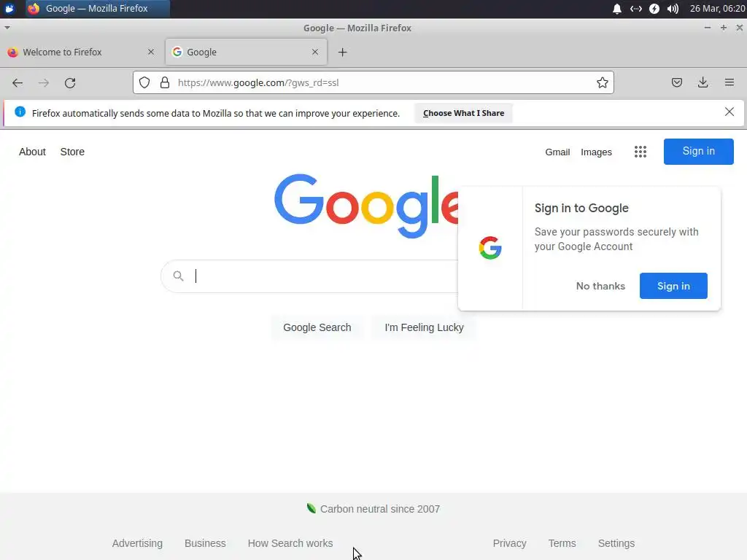Click the forward navigation arrow

(44, 83)
